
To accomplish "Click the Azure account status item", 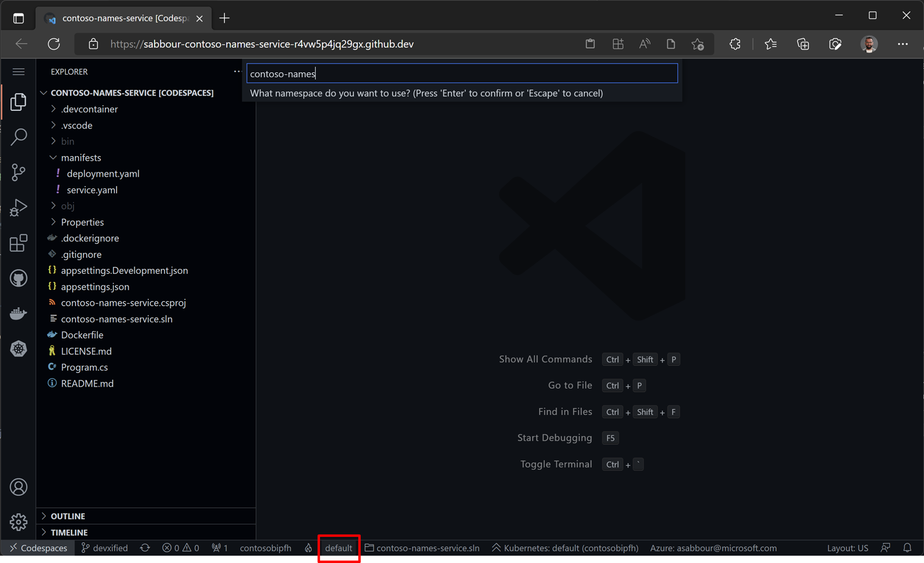I will [713, 548].
